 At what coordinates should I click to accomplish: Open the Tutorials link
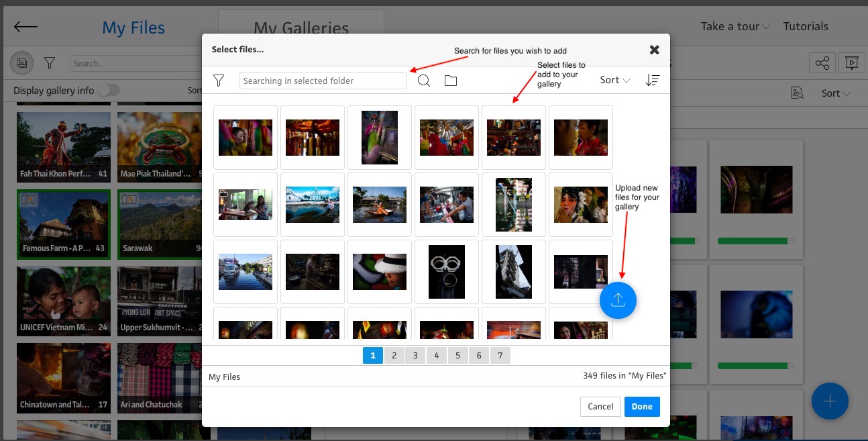[806, 26]
